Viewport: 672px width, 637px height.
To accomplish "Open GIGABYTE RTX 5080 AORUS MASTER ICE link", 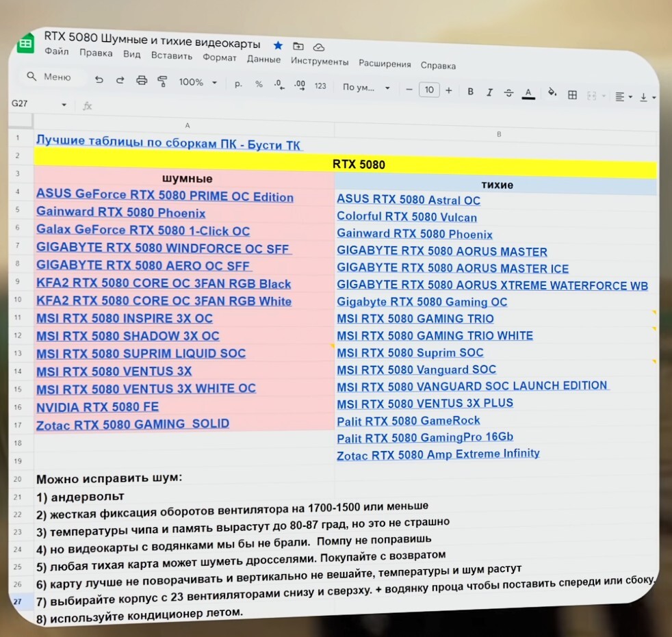I will (x=452, y=268).
